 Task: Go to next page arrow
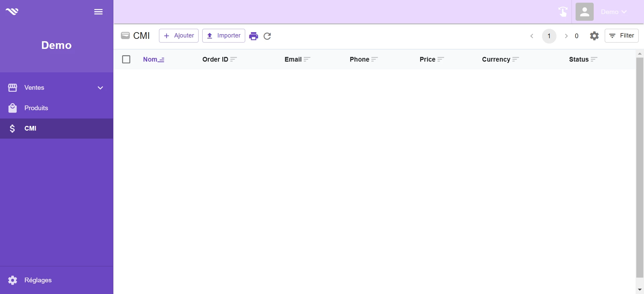566,36
